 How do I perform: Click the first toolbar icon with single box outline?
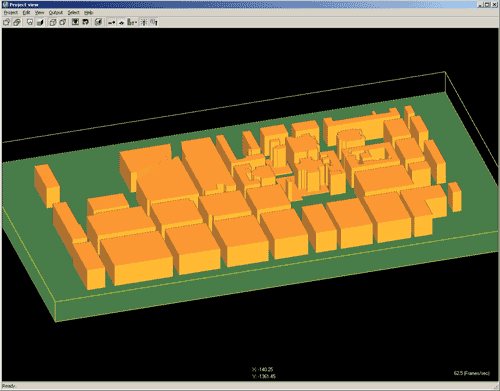tap(7, 22)
